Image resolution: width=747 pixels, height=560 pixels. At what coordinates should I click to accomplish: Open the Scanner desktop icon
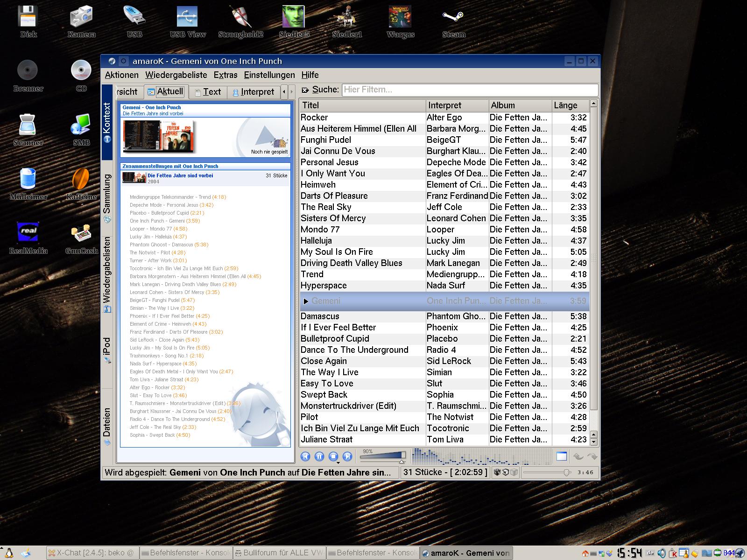(28, 130)
